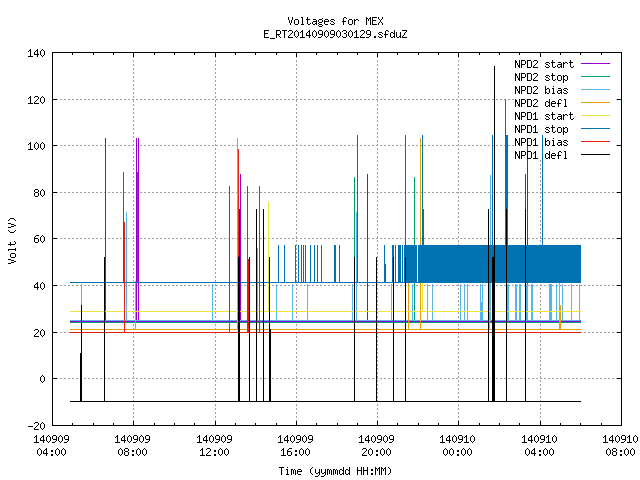Click the x-axis tick 140909 04:00
Screen dimensions: 640x480
pos(51,446)
